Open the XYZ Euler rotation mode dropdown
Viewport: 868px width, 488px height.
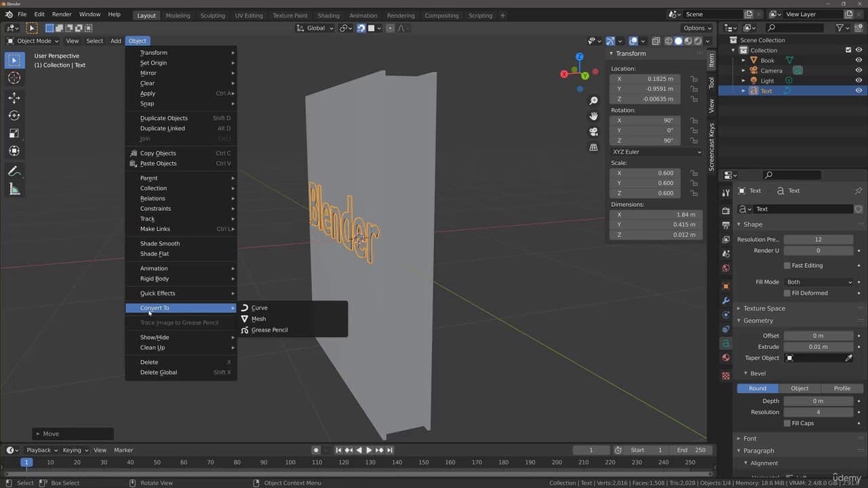tap(656, 152)
